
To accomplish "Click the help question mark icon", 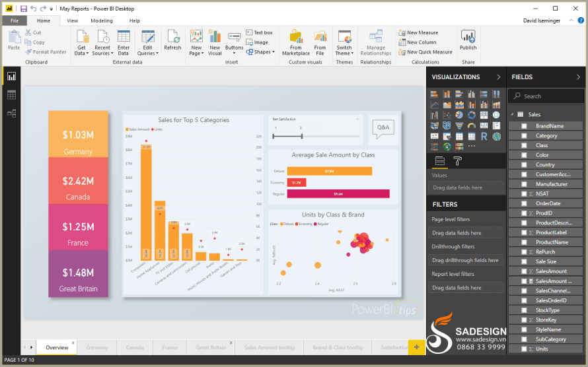I will click(581, 20).
